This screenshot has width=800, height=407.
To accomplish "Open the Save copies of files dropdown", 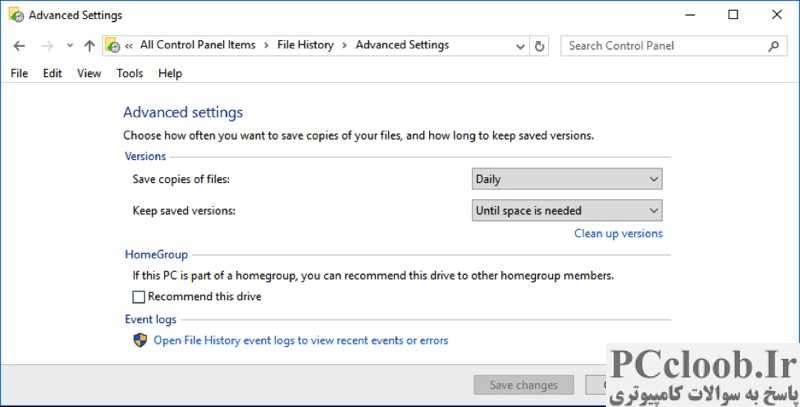I will 567,179.
